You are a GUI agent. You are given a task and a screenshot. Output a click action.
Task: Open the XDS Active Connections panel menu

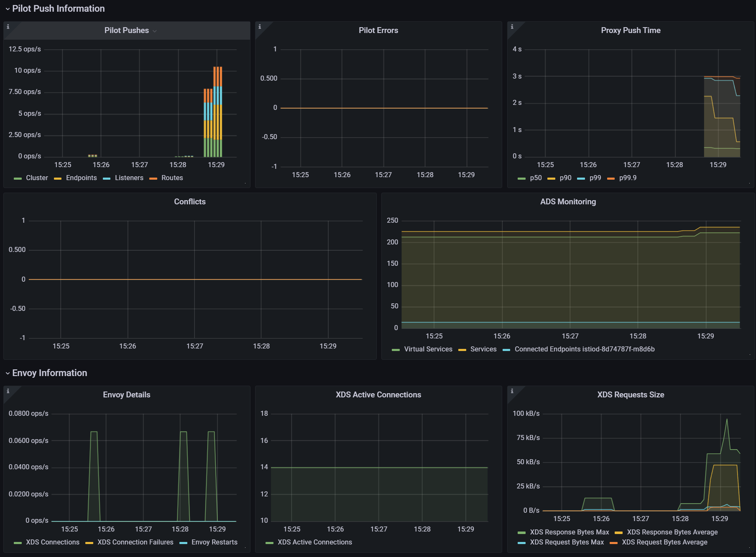(378, 395)
